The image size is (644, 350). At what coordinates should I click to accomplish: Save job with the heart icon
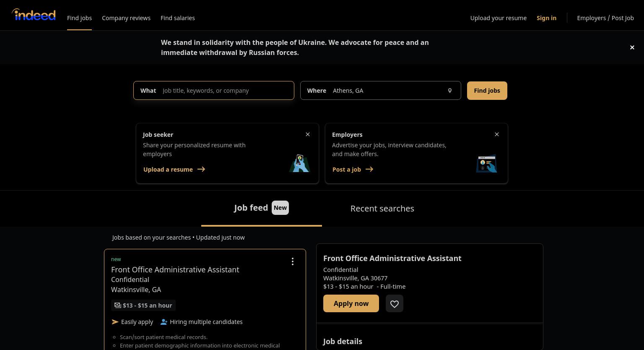coord(395,303)
